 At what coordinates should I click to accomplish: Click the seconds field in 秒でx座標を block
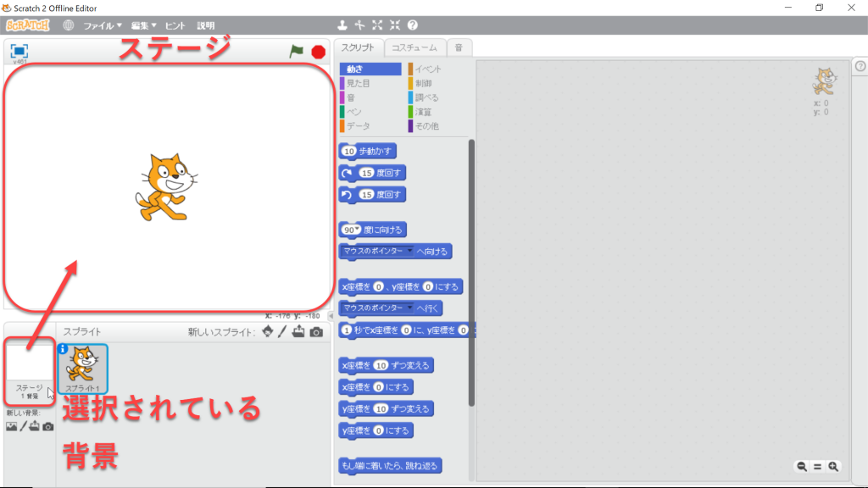[x=347, y=330]
